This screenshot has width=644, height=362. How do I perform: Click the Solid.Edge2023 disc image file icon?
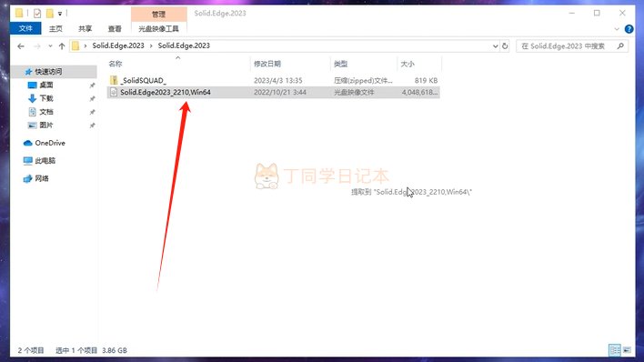coord(114,92)
